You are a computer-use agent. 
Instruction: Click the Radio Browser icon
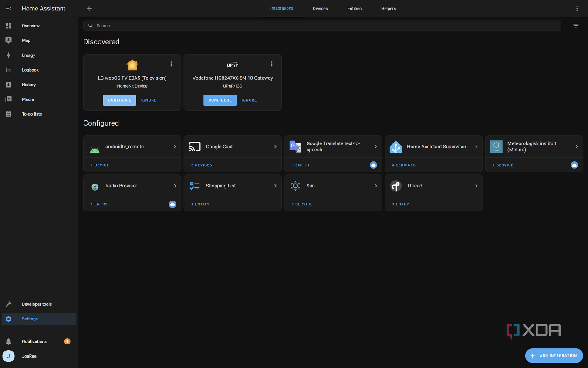(x=95, y=187)
